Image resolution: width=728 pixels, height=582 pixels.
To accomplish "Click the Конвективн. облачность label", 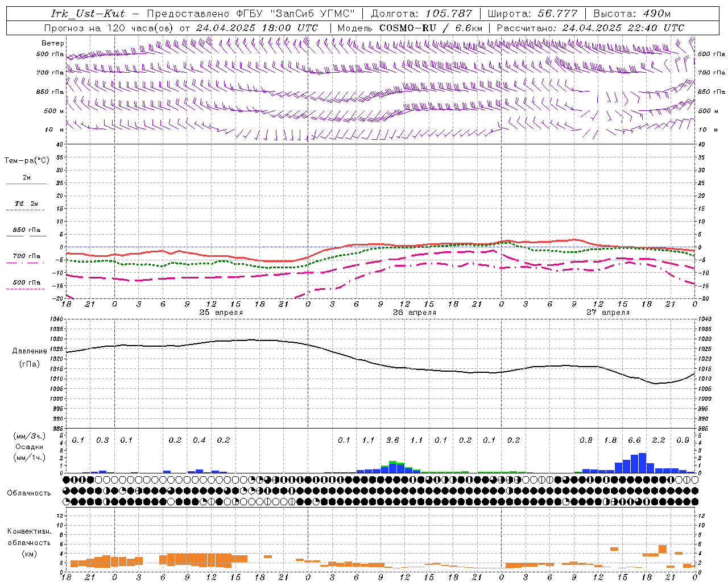I will click(x=29, y=537).
